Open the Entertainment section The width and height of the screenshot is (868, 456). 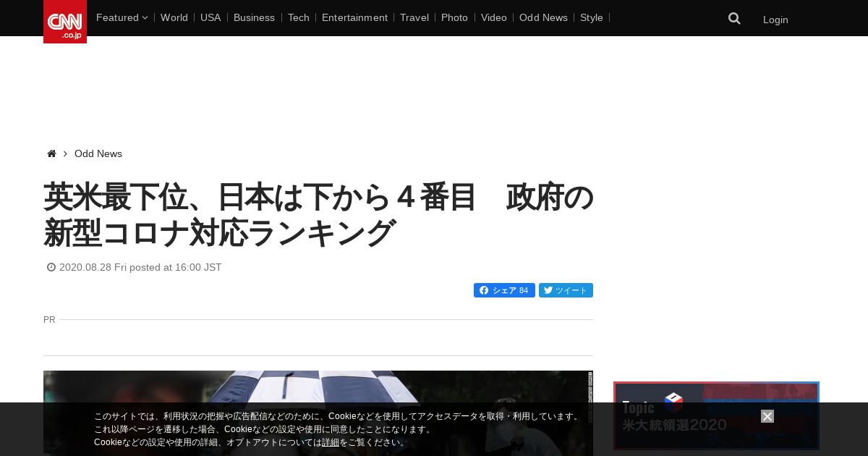[x=354, y=17]
